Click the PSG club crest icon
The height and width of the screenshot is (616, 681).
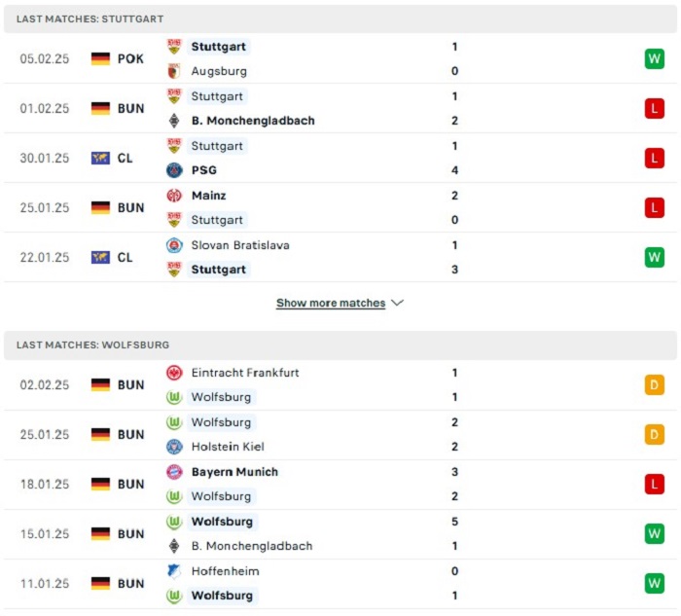[x=174, y=170]
